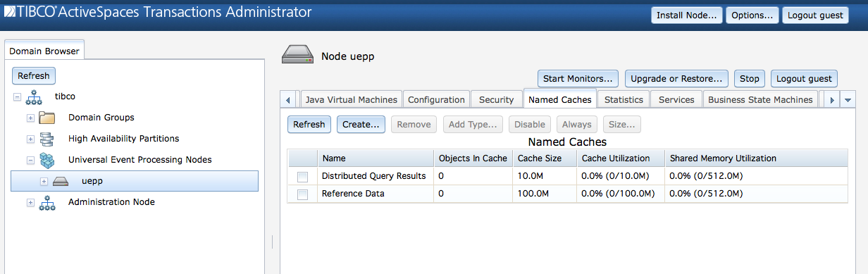Click the Start Monitors button
Image resolution: width=868 pixels, height=274 pixels.
click(x=578, y=78)
